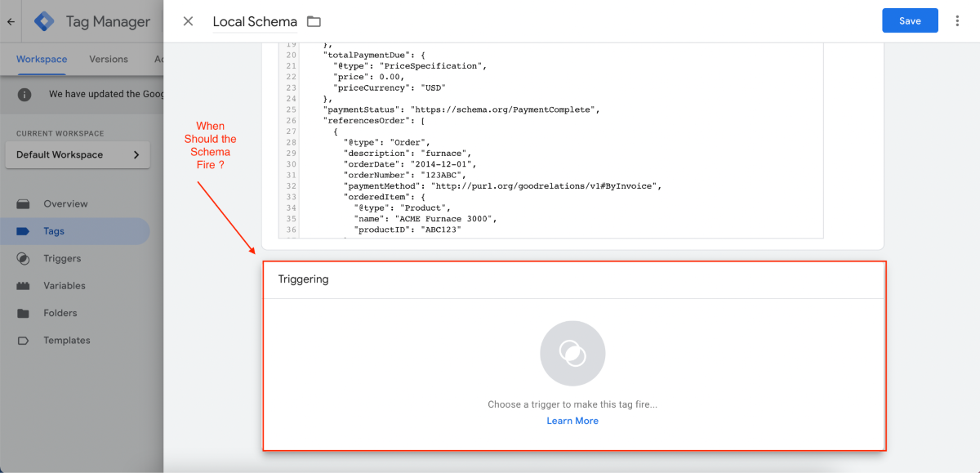
Task: Close the Local Schema tag editor
Action: 189,21
